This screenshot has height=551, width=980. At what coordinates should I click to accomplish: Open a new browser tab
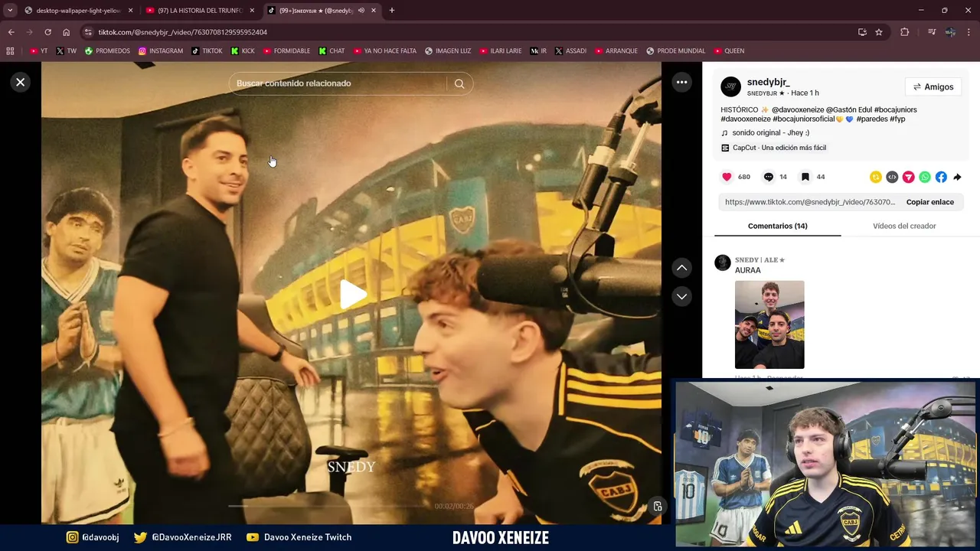[x=392, y=11]
